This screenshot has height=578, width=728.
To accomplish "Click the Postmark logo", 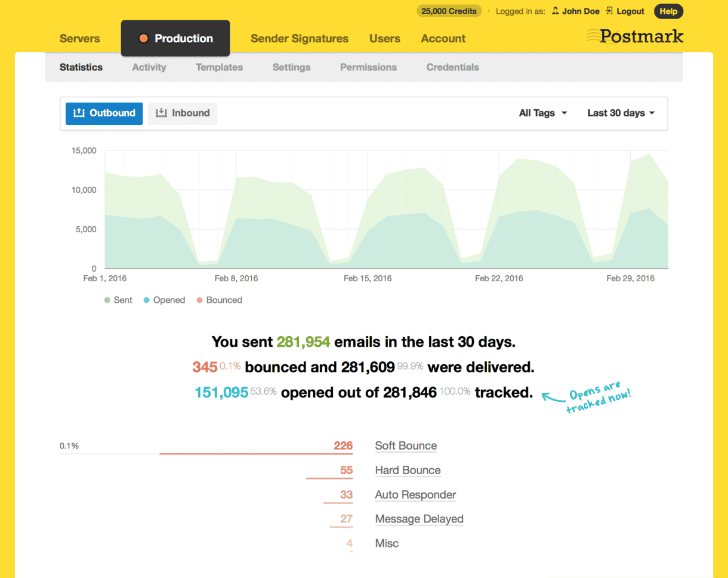I will [635, 36].
